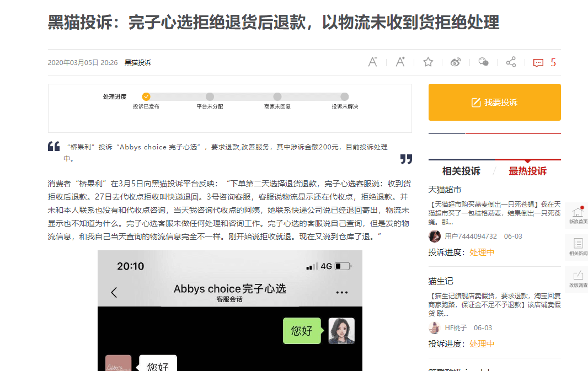Image resolution: width=588 pixels, height=371 pixels.
Task: Open the 天猫超市 complaint title
Action: [x=445, y=189]
